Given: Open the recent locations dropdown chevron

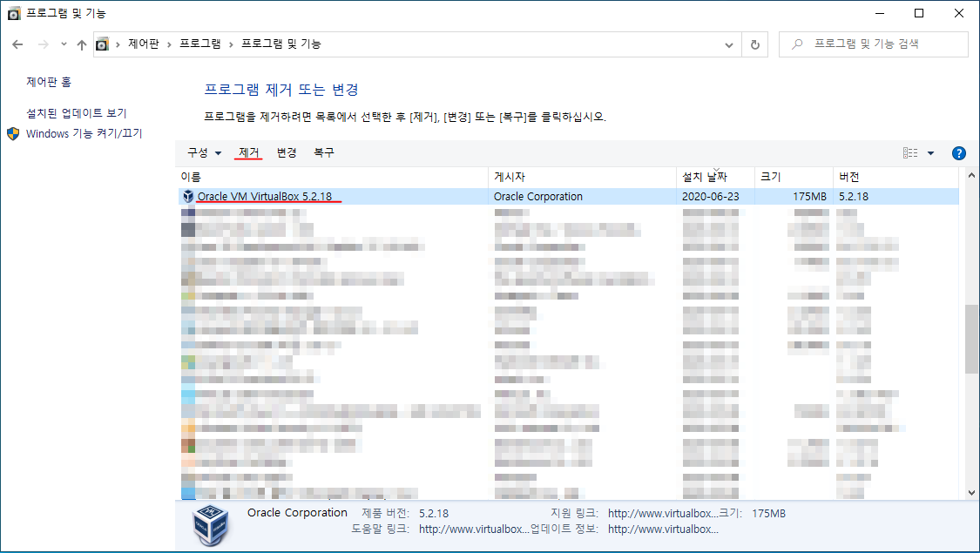Looking at the screenshot, I should pyautogui.click(x=64, y=44).
